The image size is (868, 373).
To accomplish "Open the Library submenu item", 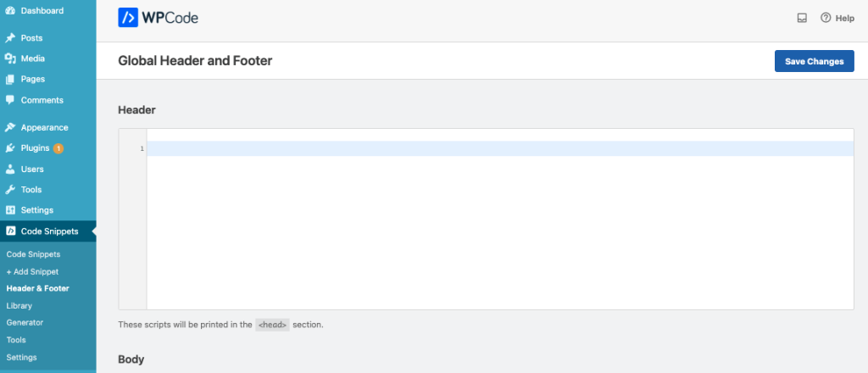I will tap(19, 305).
